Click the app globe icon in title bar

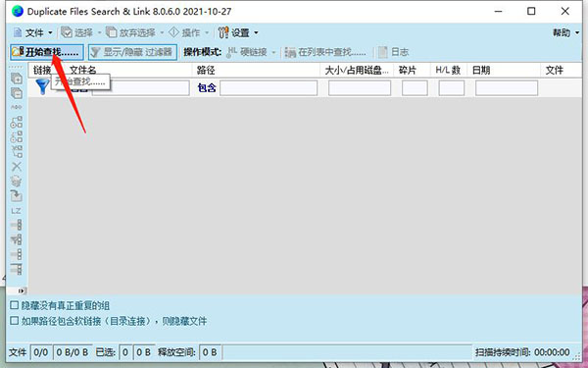click(18, 11)
